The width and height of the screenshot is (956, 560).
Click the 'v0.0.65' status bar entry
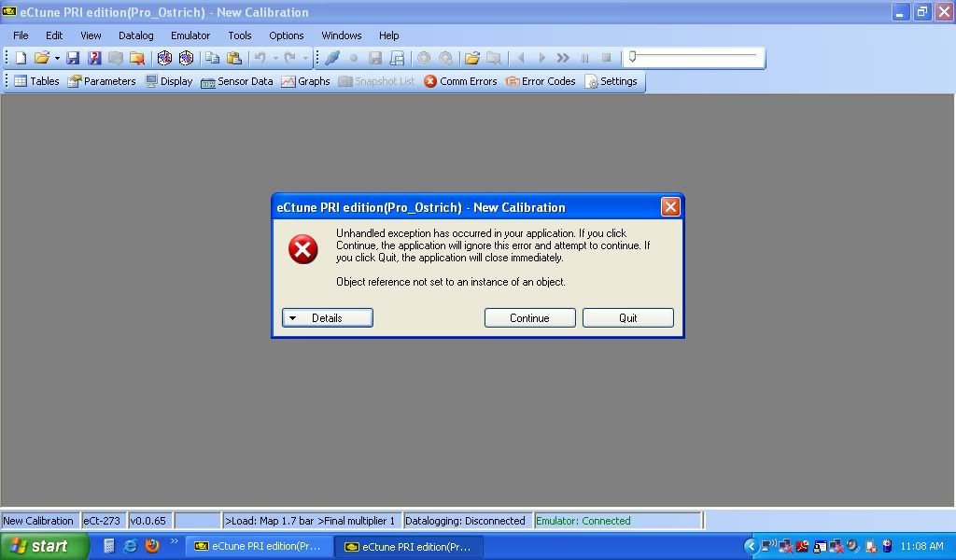click(148, 521)
